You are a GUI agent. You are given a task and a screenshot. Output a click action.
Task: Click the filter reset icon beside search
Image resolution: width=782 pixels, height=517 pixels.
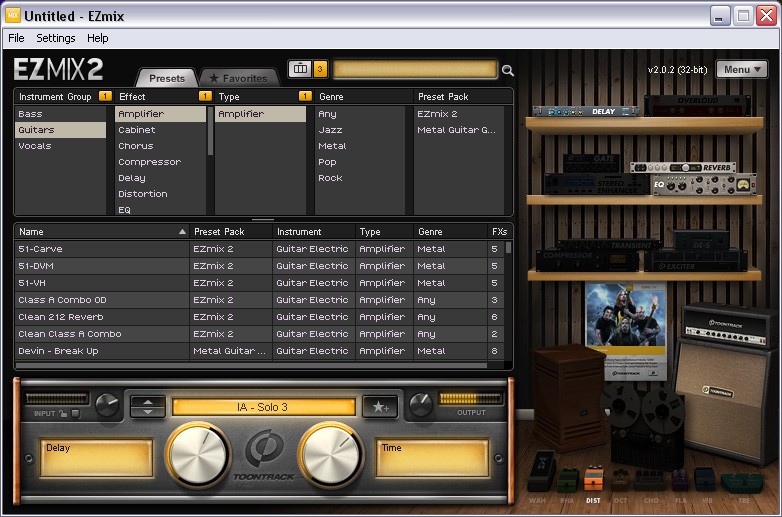(300, 69)
